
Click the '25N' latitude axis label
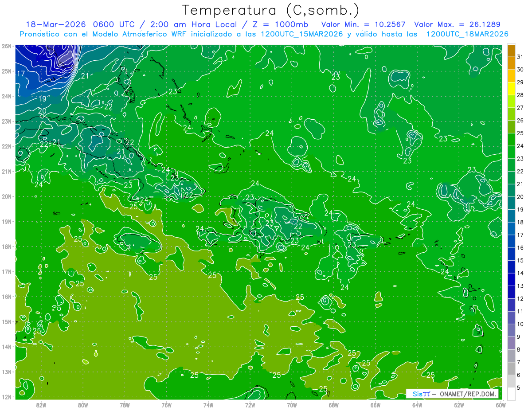point(7,71)
